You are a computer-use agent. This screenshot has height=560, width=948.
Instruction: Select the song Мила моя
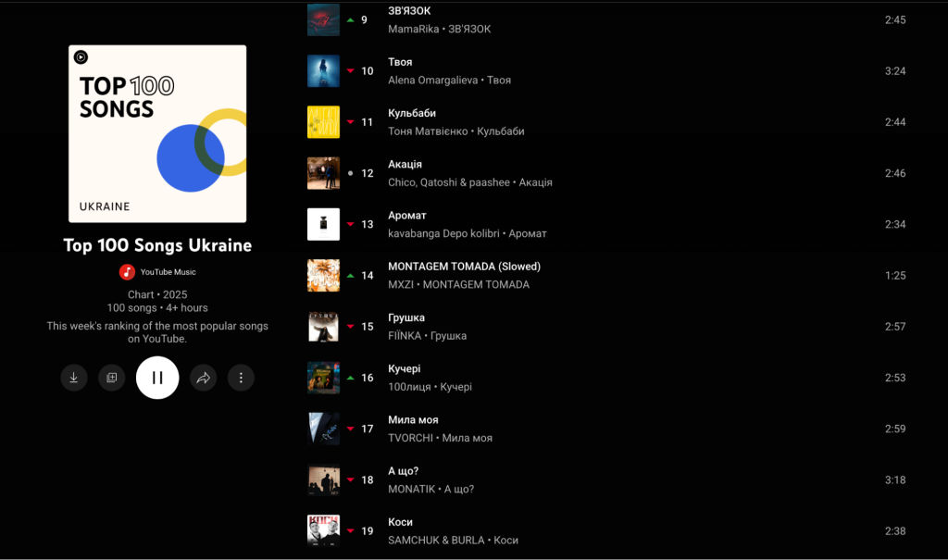click(413, 420)
